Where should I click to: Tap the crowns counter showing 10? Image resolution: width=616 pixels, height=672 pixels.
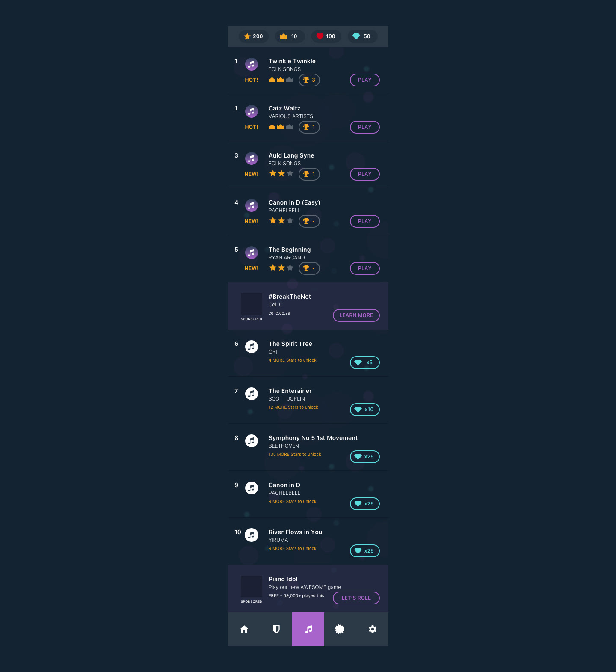coord(290,36)
